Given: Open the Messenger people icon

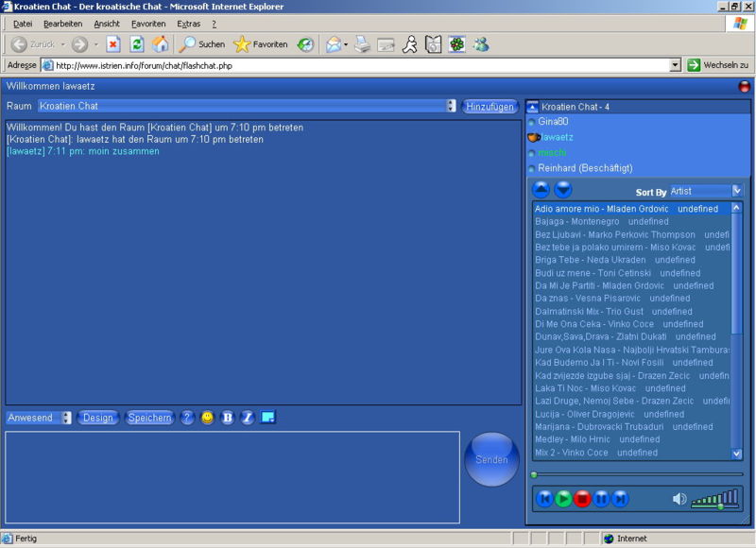Looking at the screenshot, I should 481,44.
